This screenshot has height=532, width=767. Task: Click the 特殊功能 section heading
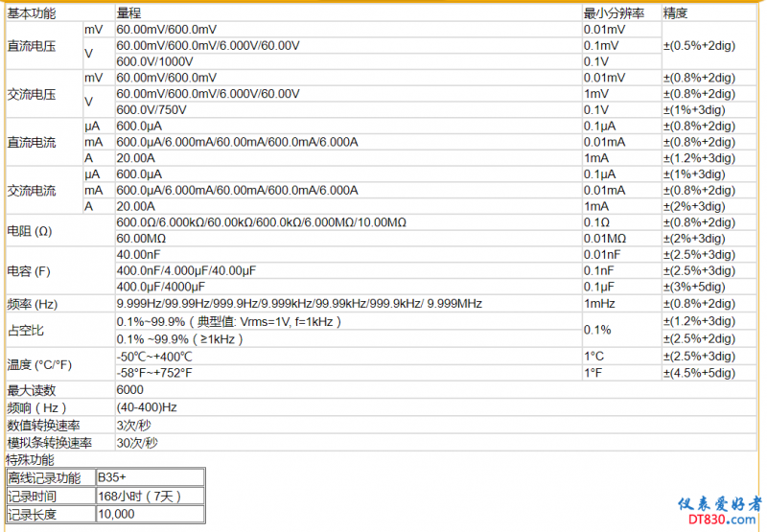click(x=31, y=460)
